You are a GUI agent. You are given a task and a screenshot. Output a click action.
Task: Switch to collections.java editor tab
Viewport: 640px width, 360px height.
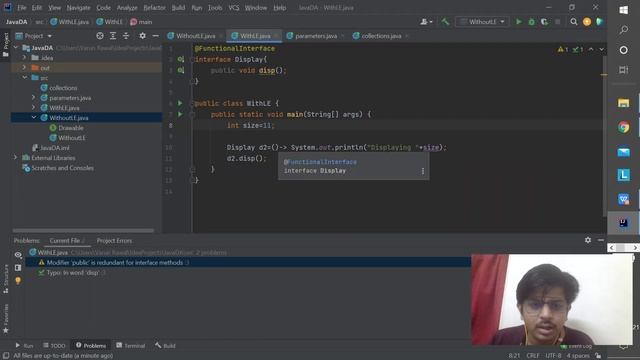pyautogui.click(x=380, y=36)
